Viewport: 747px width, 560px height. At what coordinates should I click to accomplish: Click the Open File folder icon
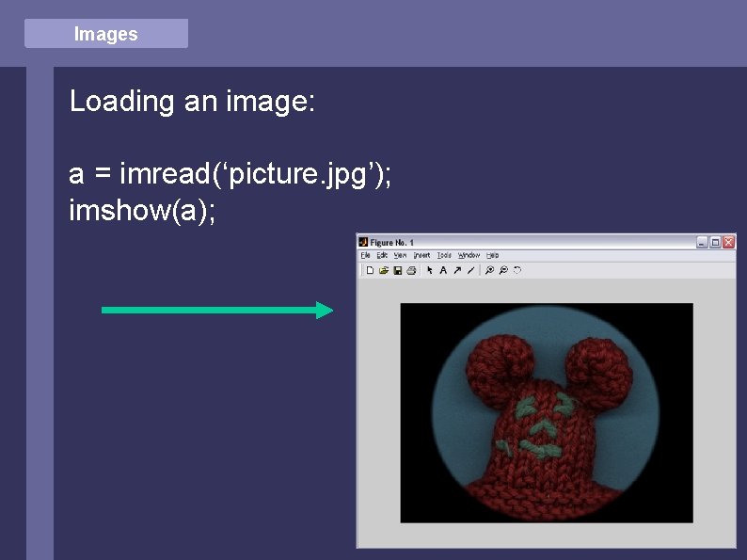pos(384,270)
